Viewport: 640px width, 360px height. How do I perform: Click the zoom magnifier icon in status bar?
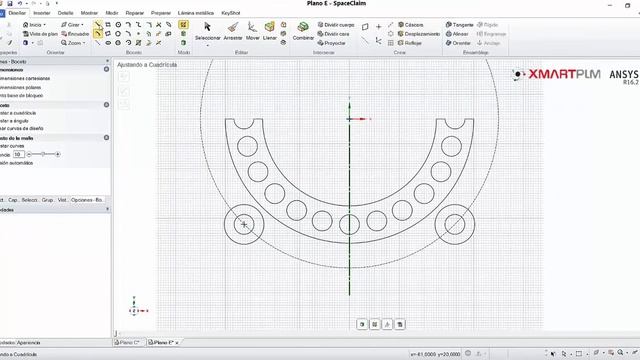[x=620, y=353]
